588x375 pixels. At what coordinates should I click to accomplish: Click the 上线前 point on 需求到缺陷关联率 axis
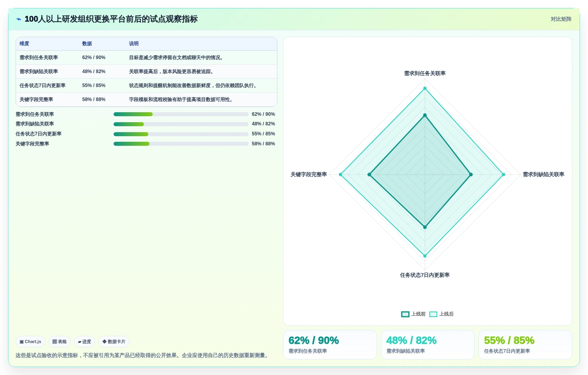pos(471,175)
